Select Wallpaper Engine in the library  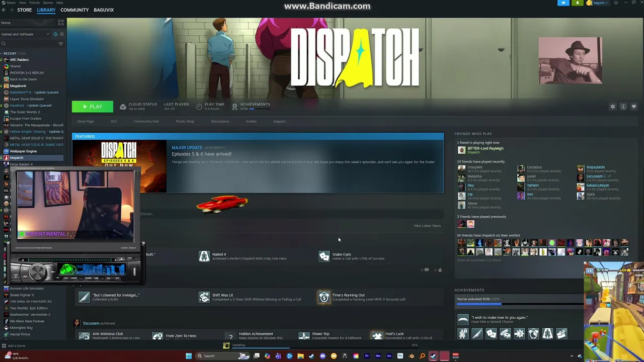tap(23, 151)
